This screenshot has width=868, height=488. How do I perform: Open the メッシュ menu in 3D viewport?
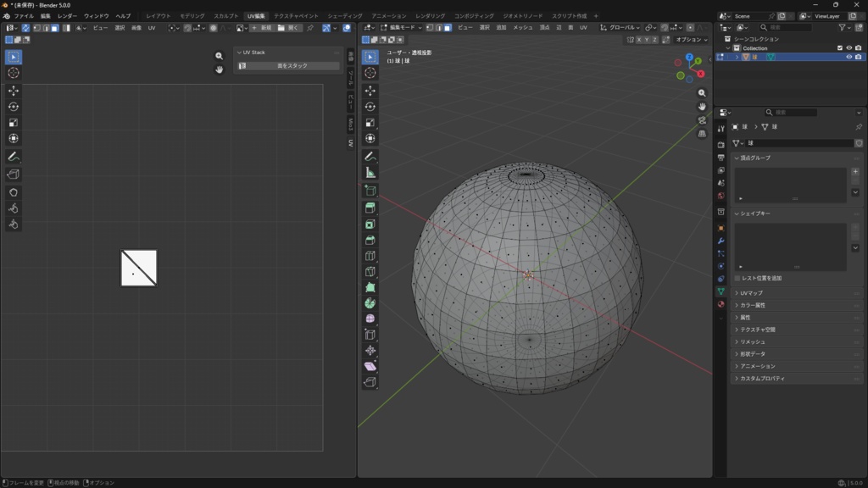(522, 28)
